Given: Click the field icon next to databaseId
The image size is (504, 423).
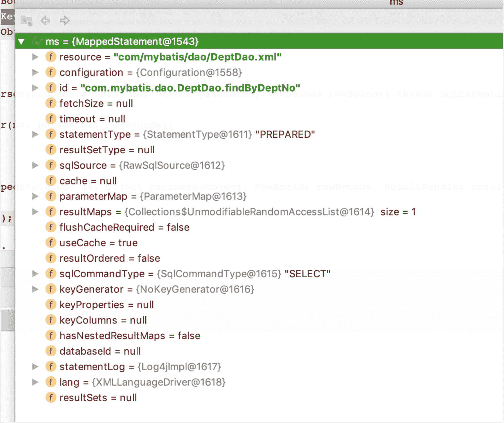Looking at the screenshot, I should 51,351.
